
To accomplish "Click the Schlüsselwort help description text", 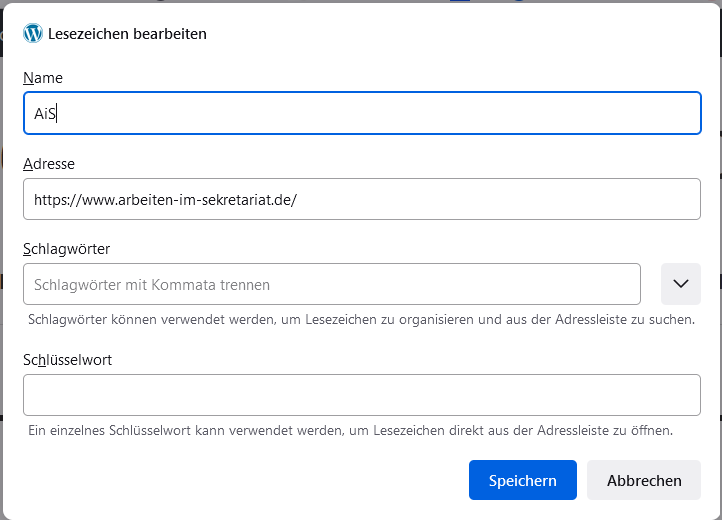I will tap(350, 430).
